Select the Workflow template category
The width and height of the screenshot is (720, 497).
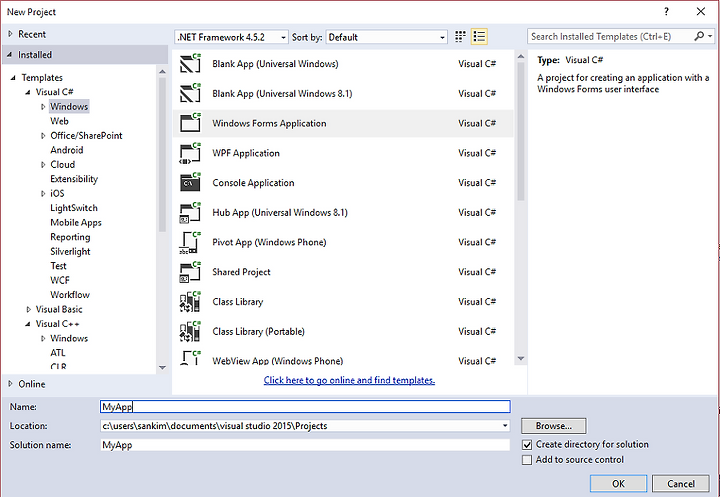click(x=70, y=294)
